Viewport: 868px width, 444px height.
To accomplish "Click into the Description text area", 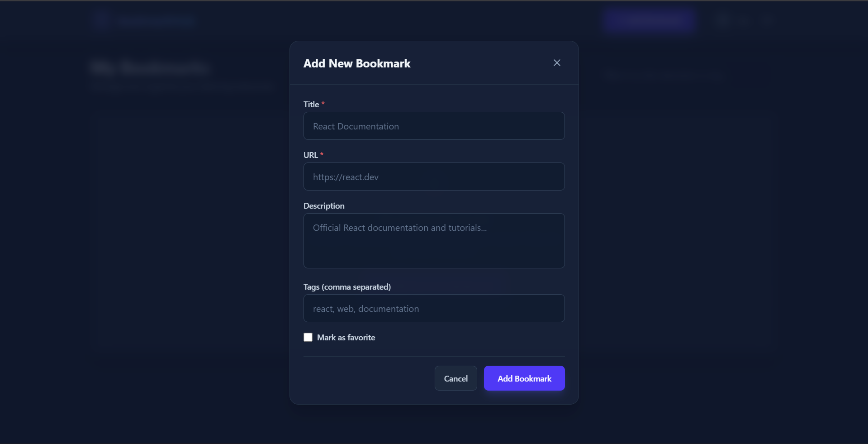I will (x=434, y=240).
